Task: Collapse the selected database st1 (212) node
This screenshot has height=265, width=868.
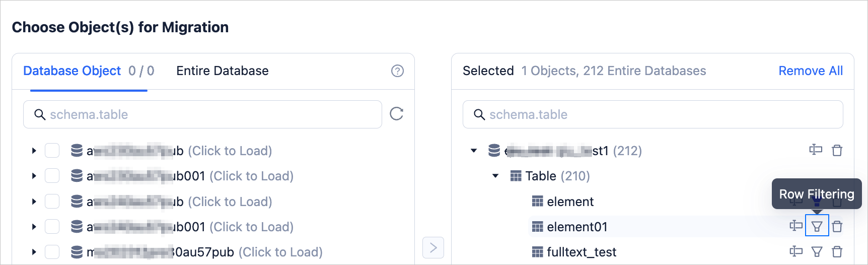Action: [x=474, y=151]
